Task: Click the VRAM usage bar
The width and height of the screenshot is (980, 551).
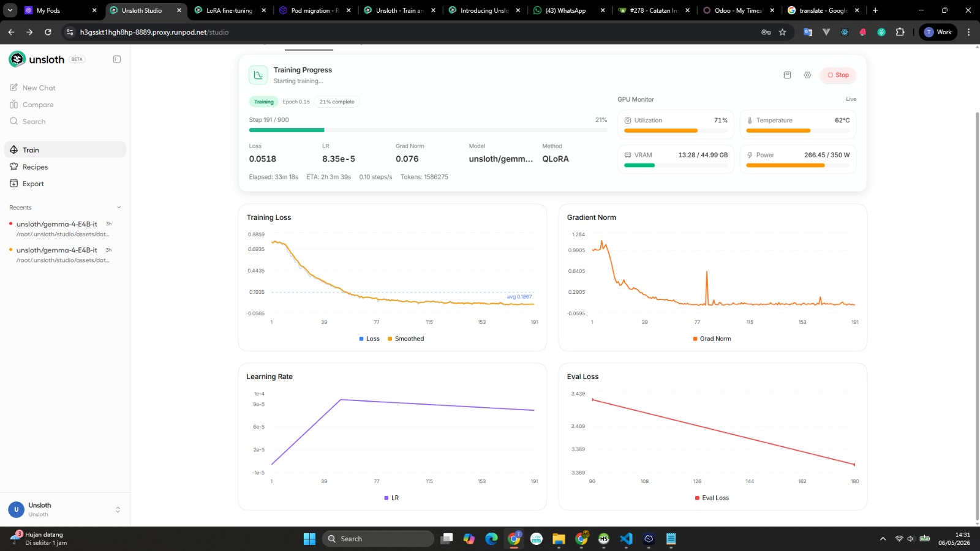Action: 676,165
